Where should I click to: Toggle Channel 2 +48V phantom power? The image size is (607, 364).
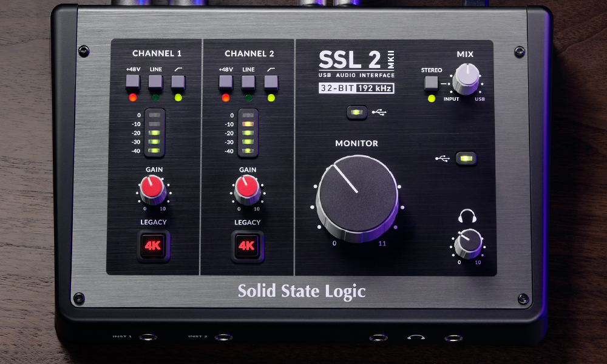click(226, 82)
